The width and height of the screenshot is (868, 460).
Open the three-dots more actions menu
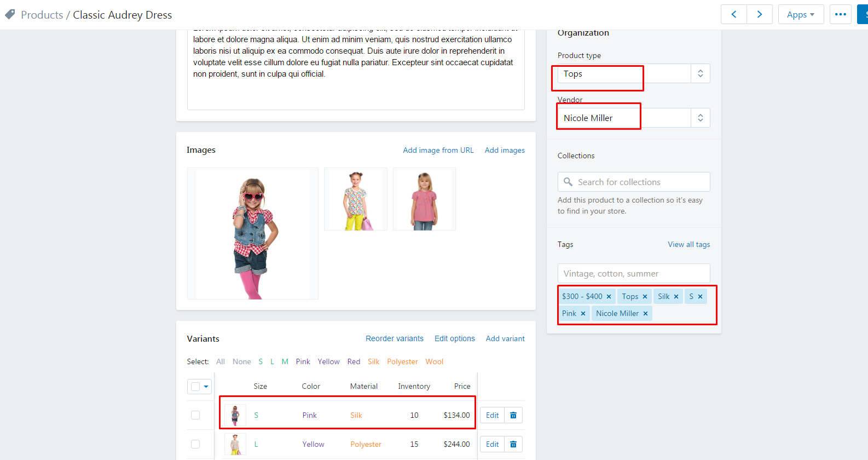click(841, 14)
